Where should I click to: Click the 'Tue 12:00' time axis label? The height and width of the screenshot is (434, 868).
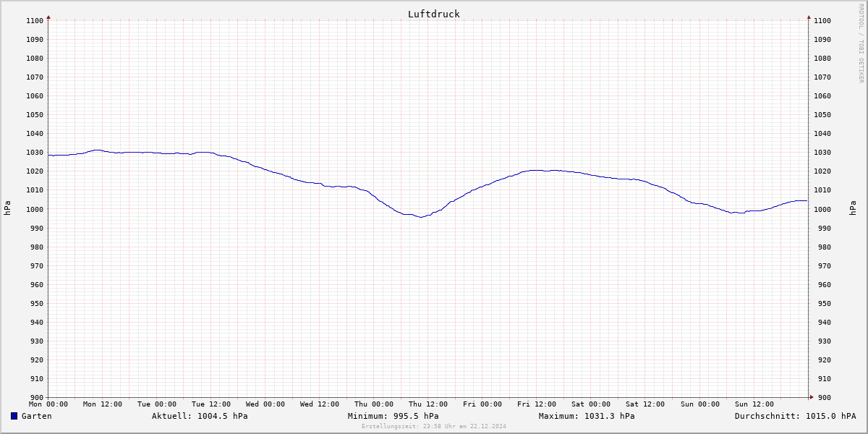(x=211, y=404)
